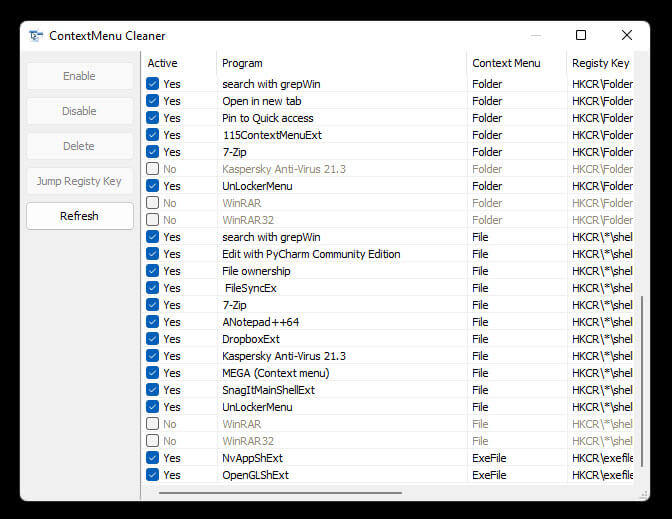
Task: Click Yes text in SnagItMainShellExt row
Action: (172, 390)
